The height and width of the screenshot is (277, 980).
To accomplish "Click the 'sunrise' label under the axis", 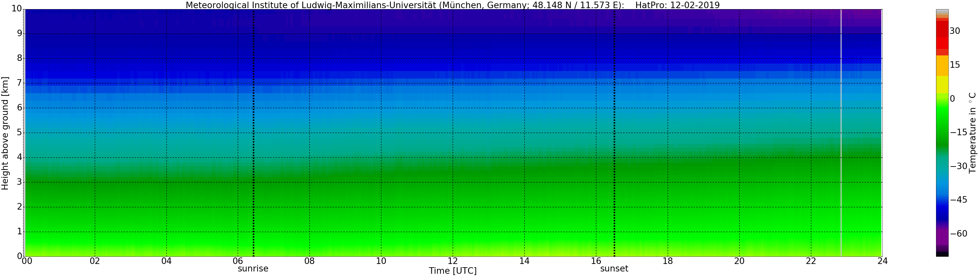I will click(253, 269).
